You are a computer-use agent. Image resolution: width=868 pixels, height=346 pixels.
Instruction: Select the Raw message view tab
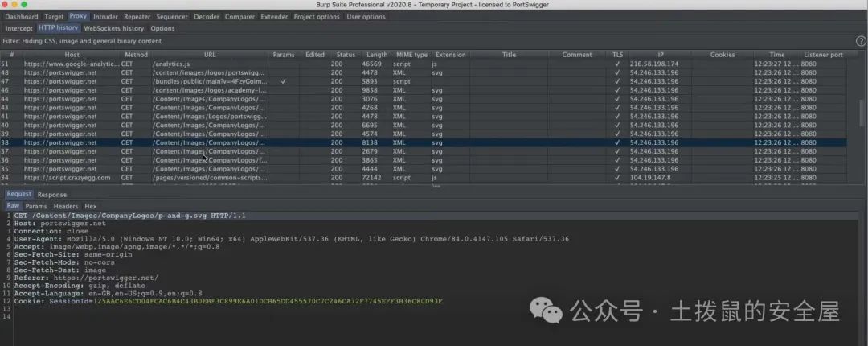click(x=13, y=206)
